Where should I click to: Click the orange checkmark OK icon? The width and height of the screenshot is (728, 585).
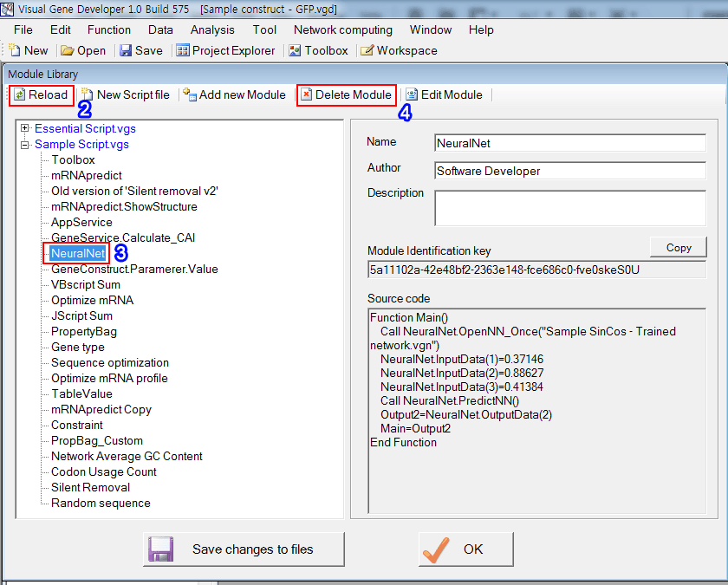[435, 549]
